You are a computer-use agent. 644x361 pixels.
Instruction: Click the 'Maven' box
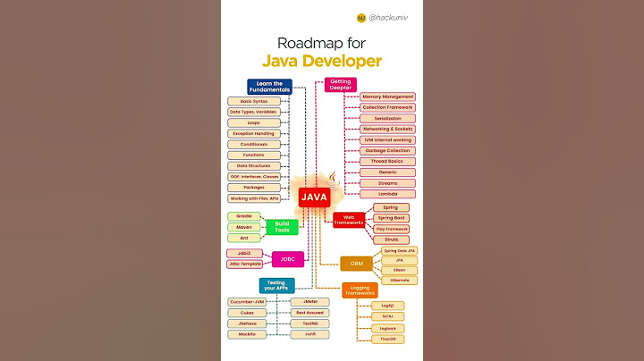[244, 227]
